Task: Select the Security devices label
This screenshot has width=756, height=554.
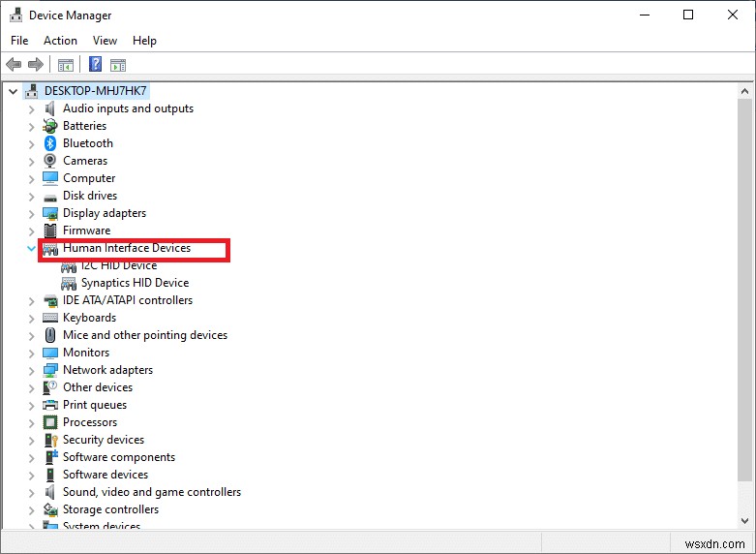Action: (x=104, y=440)
